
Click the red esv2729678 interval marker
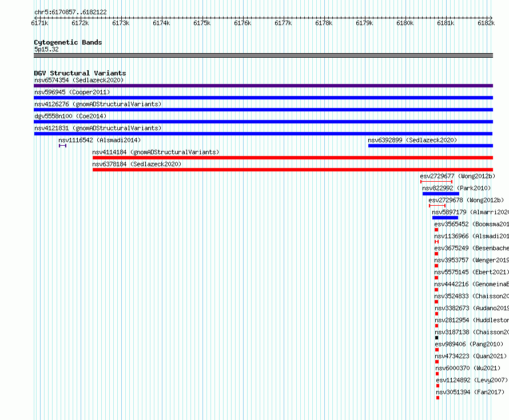pyautogui.click(x=438, y=206)
